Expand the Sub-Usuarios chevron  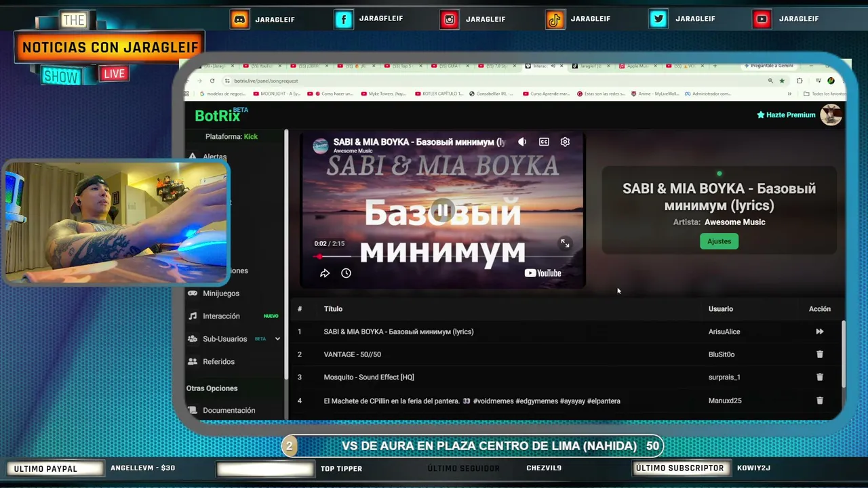[277, 339]
